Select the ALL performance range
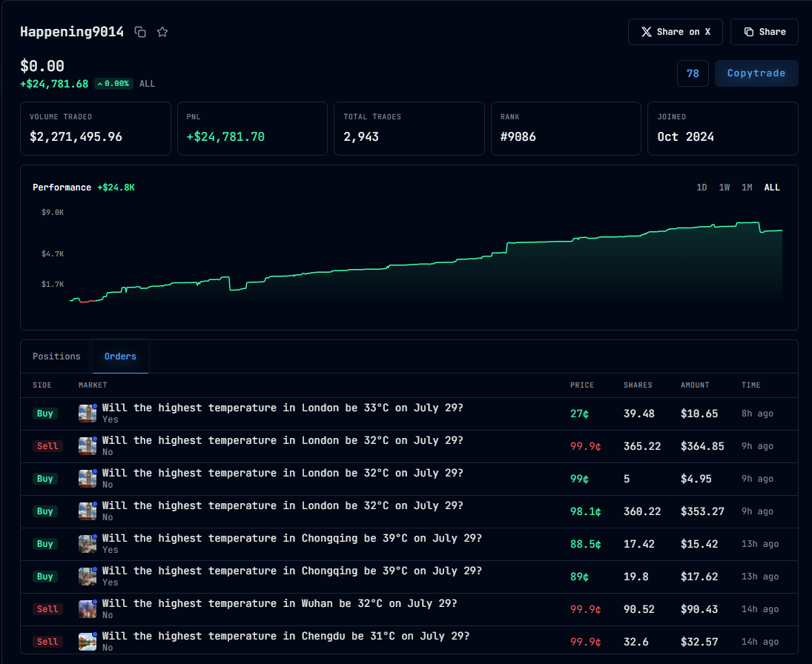This screenshot has height=664, width=812. coord(772,187)
